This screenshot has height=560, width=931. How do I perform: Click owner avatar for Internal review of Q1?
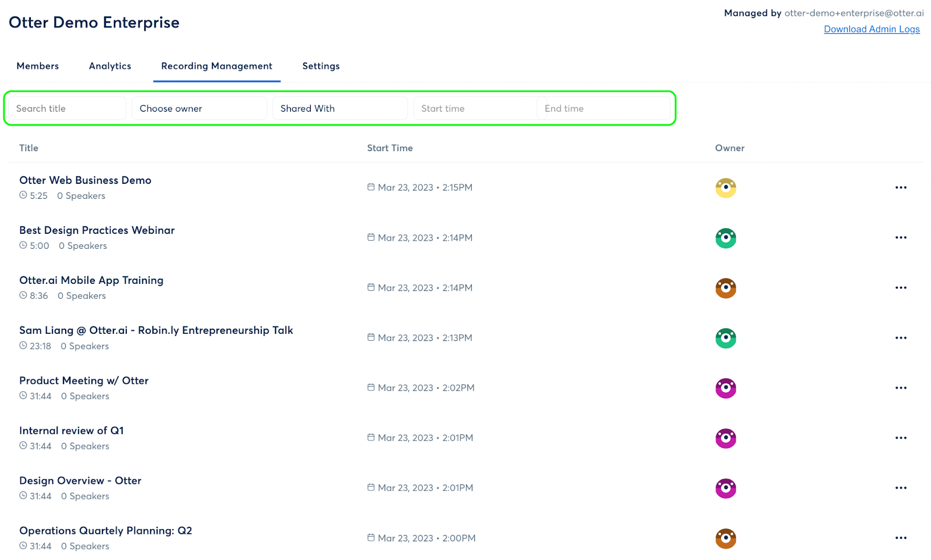click(x=726, y=438)
